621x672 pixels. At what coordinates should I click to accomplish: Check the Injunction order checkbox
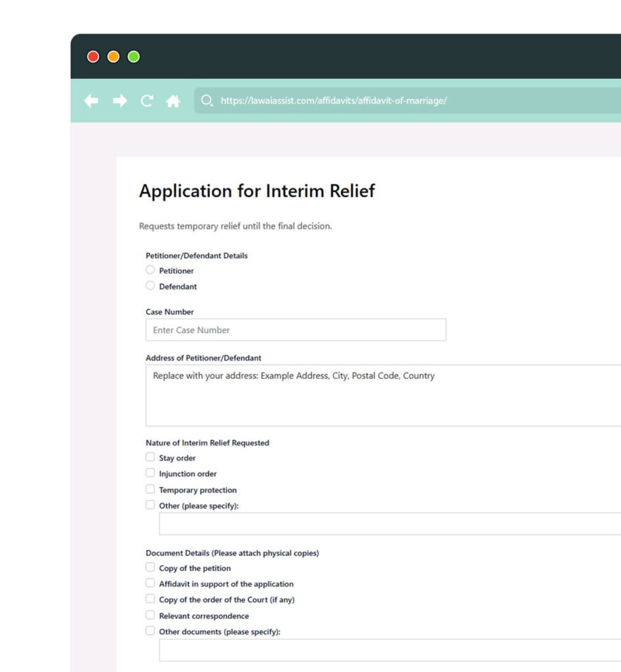pos(150,472)
